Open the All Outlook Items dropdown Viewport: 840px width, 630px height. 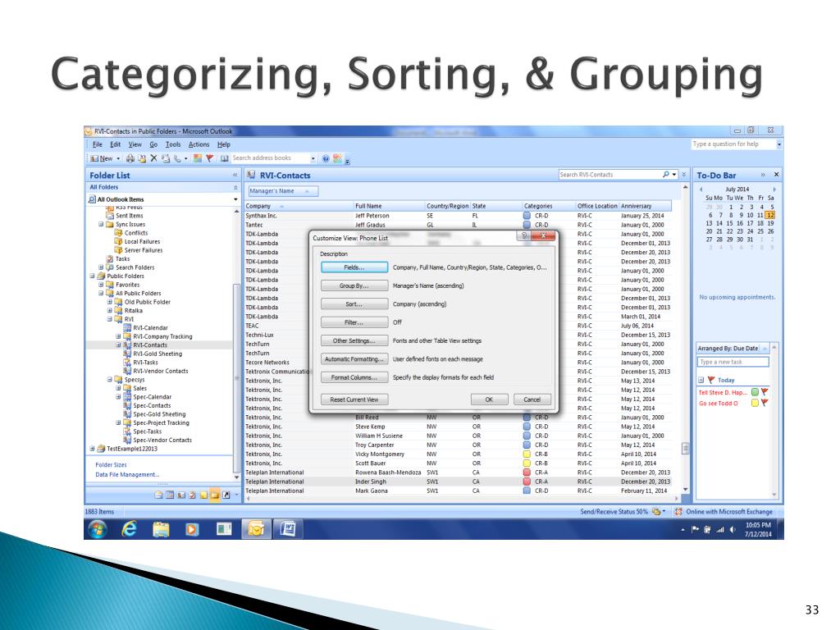235,199
